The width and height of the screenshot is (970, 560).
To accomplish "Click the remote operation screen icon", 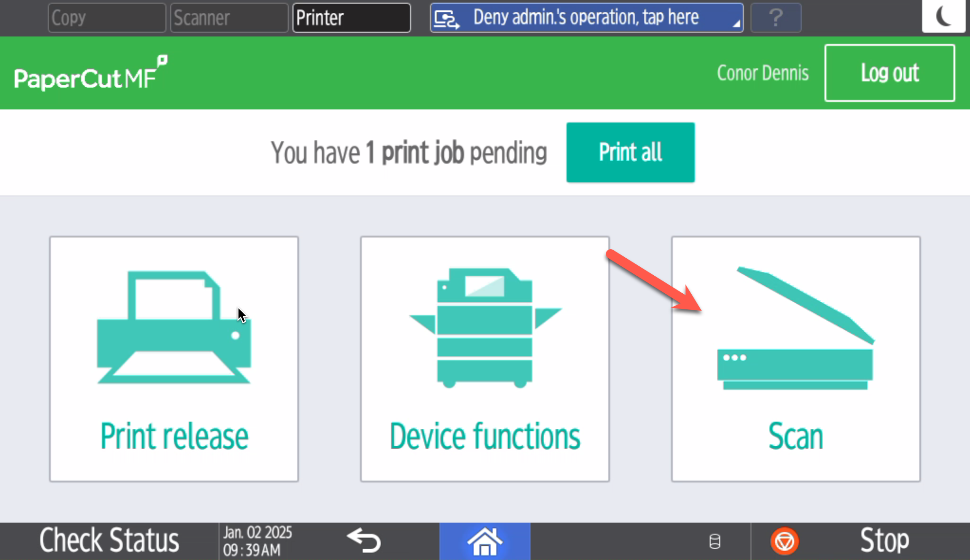I will point(447,19).
